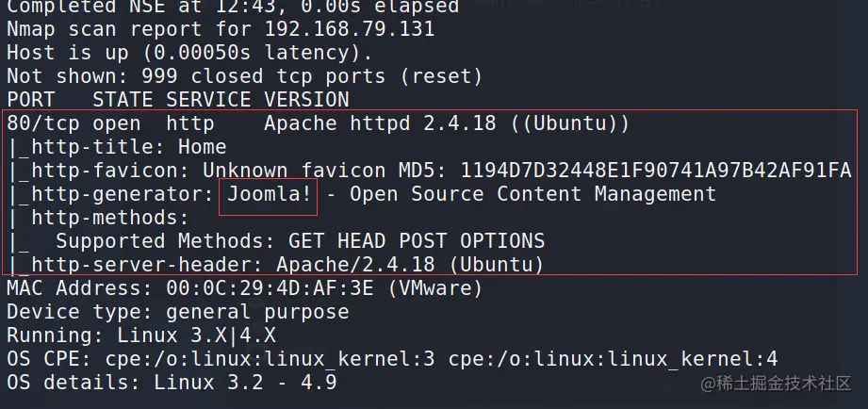Viewport: 868px width, 409px height.
Task: Click Supported Methods GET HEAD POST OPTIONS
Action: coord(300,241)
